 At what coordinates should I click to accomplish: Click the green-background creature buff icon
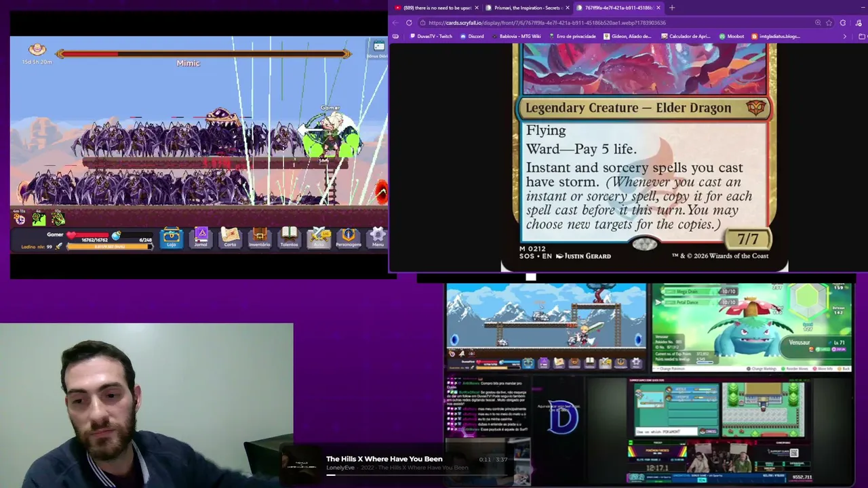[39, 218]
